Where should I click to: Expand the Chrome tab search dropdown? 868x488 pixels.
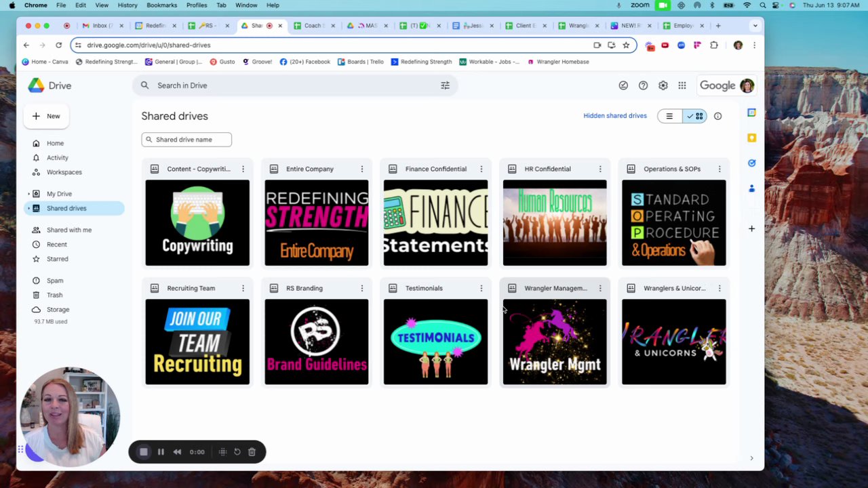(x=755, y=26)
